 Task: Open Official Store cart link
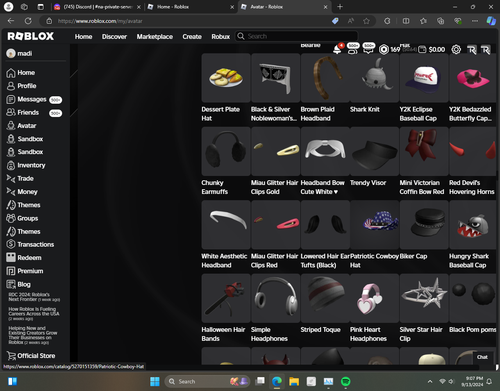(31, 356)
